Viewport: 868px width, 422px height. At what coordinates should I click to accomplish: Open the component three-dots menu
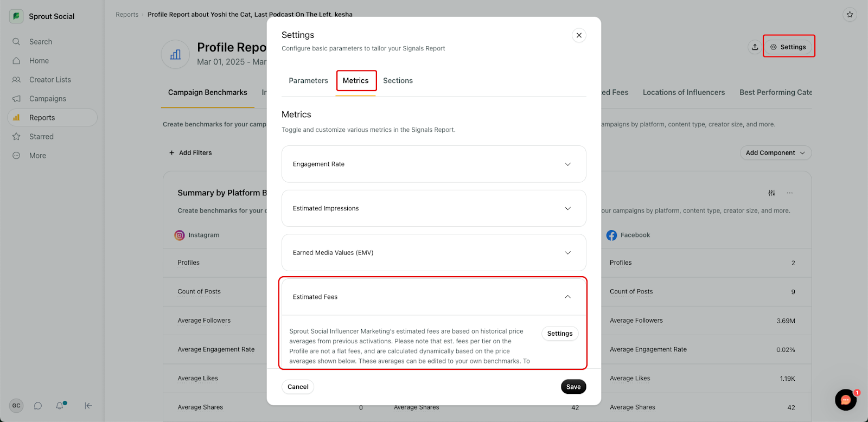point(790,193)
